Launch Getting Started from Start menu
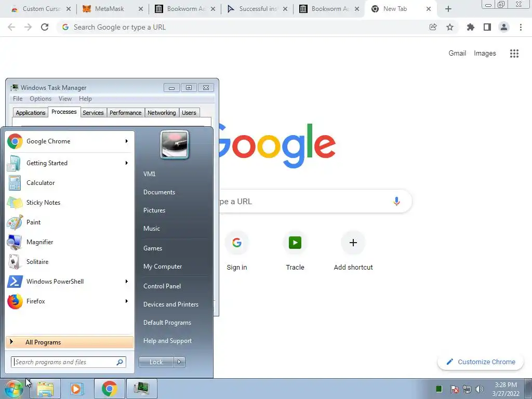Screen dimensions: 532x399 [70, 163]
